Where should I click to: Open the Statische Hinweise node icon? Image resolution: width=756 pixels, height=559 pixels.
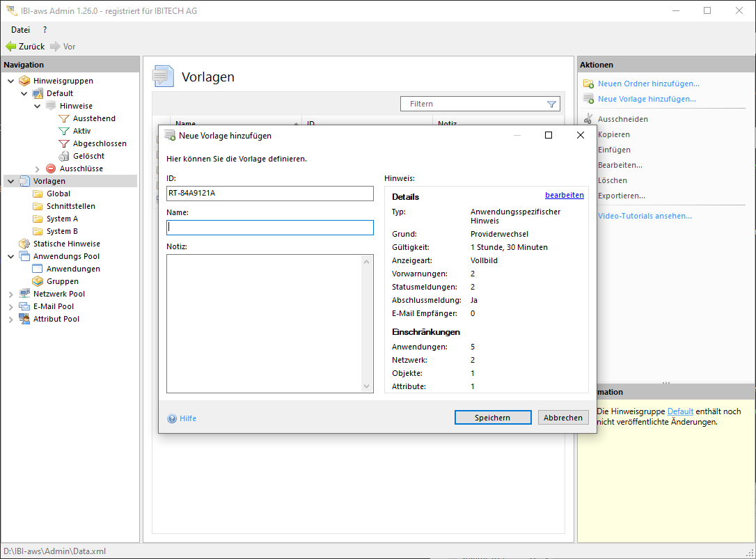[x=24, y=244]
